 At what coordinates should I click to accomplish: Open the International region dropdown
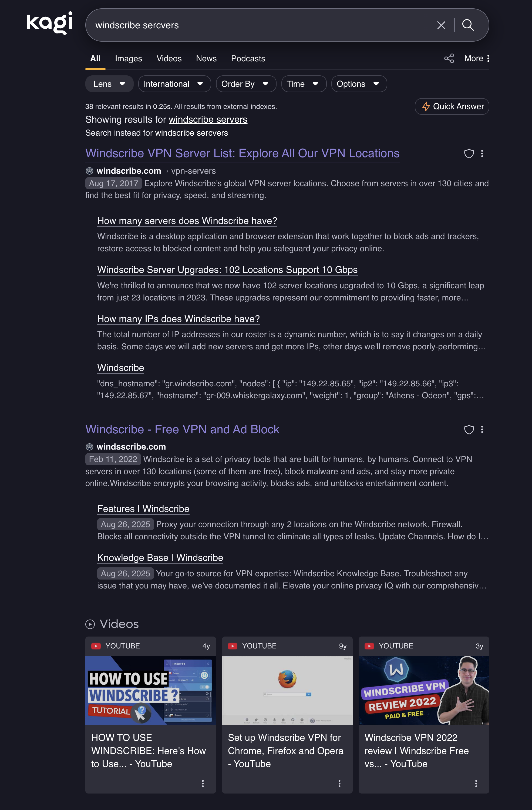tap(174, 84)
